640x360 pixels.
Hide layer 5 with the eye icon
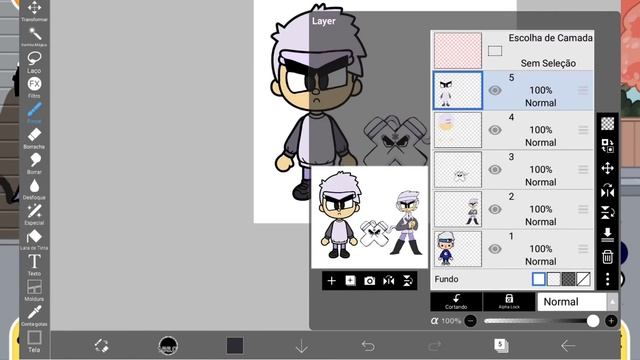[495, 90]
